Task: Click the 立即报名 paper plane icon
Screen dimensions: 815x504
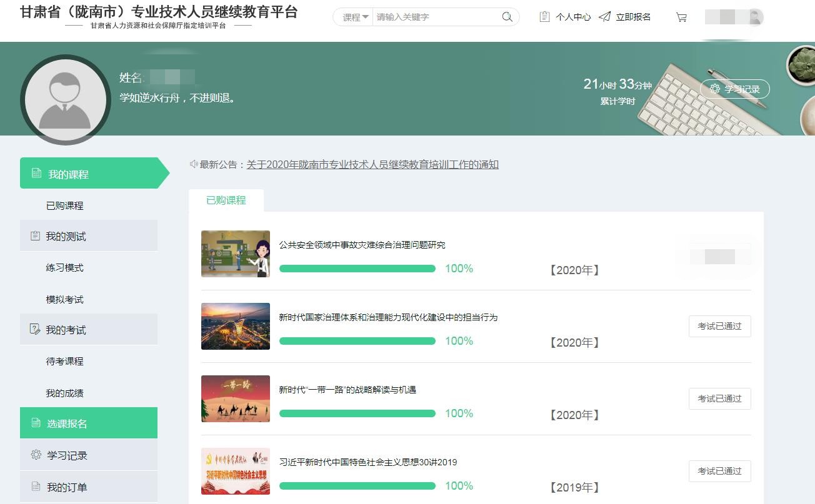Action: [604, 17]
